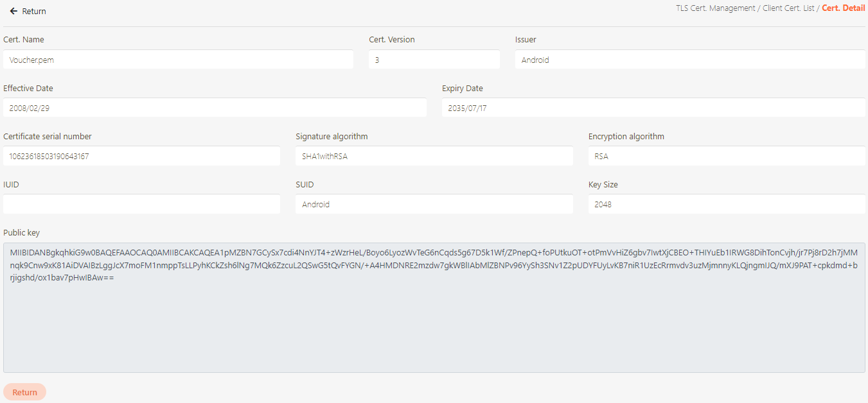Click the Public key label

pos(21,233)
